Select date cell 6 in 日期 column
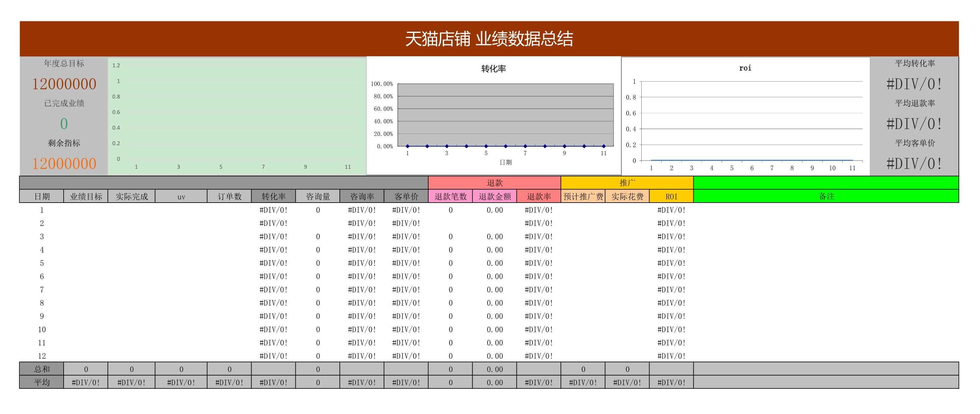This screenshot has width=980, height=414. click(x=42, y=276)
